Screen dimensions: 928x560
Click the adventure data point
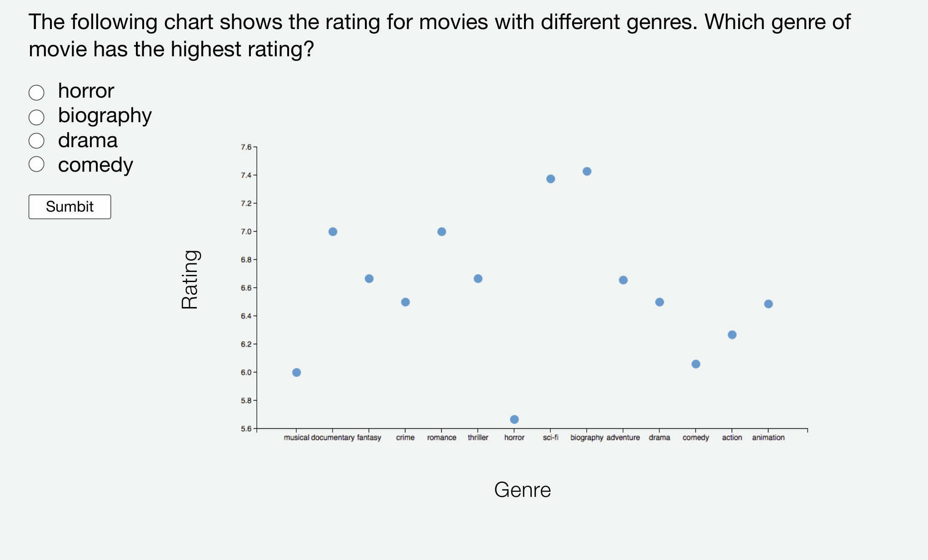click(x=623, y=280)
